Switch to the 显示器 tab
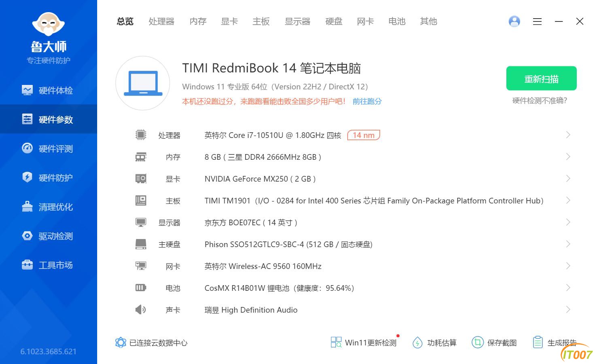 coord(297,21)
